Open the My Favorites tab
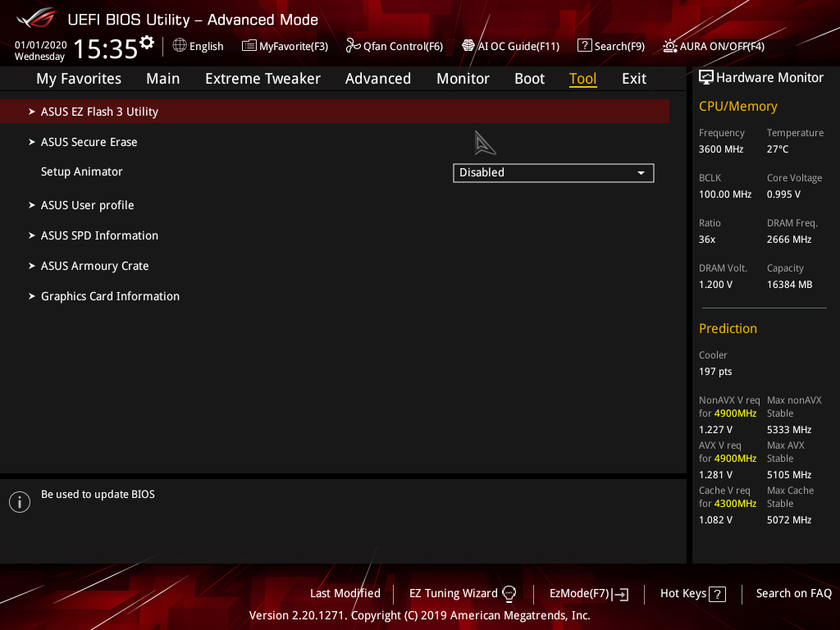This screenshot has width=840, height=630. point(79,79)
